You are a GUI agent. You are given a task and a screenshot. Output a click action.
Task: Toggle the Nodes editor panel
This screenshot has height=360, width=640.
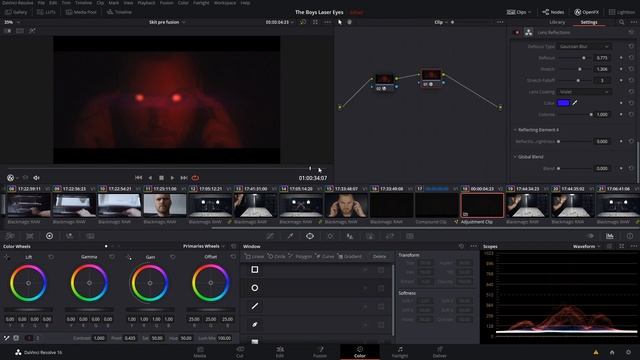coord(553,12)
